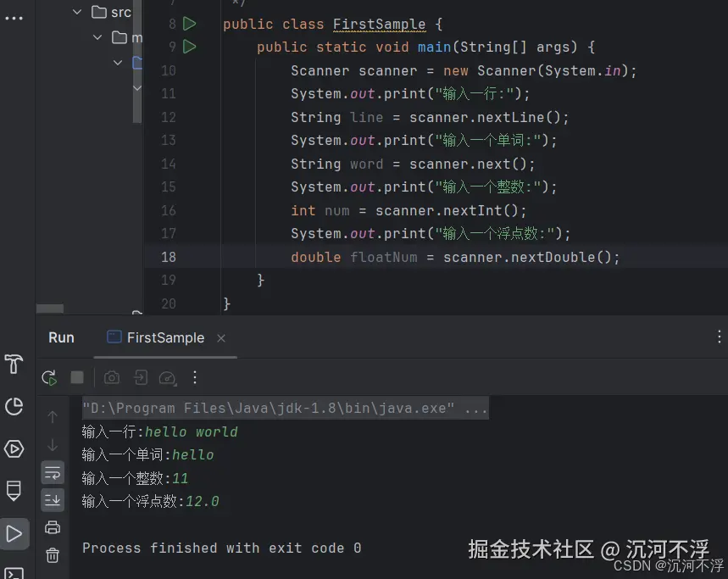Rerun FirstSample with the green restart icon

[x=48, y=377]
